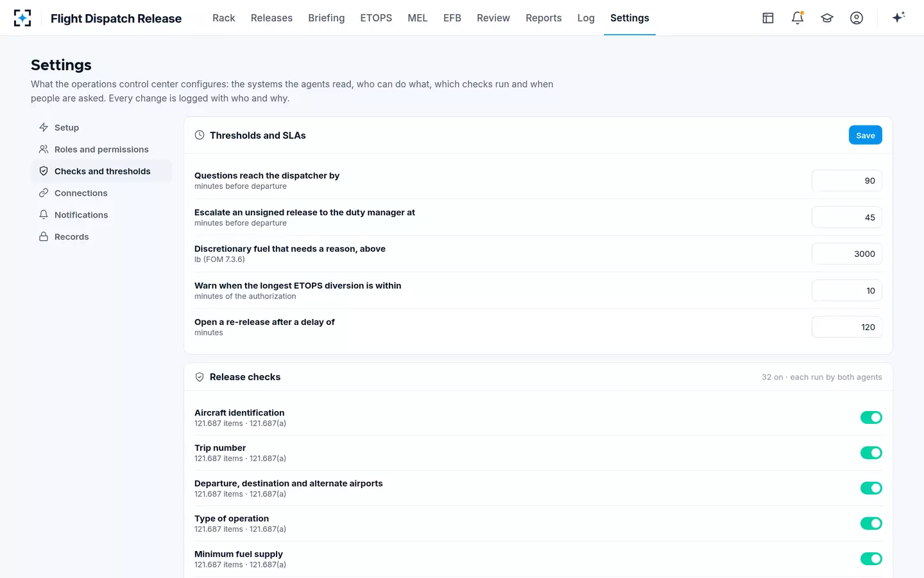Image resolution: width=924 pixels, height=578 pixels.
Task: Go to the Reports tab
Action: pos(543,18)
